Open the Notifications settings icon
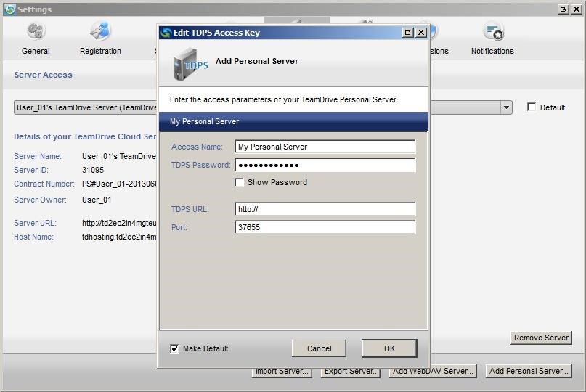The height and width of the screenshot is (392, 586). [x=493, y=31]
